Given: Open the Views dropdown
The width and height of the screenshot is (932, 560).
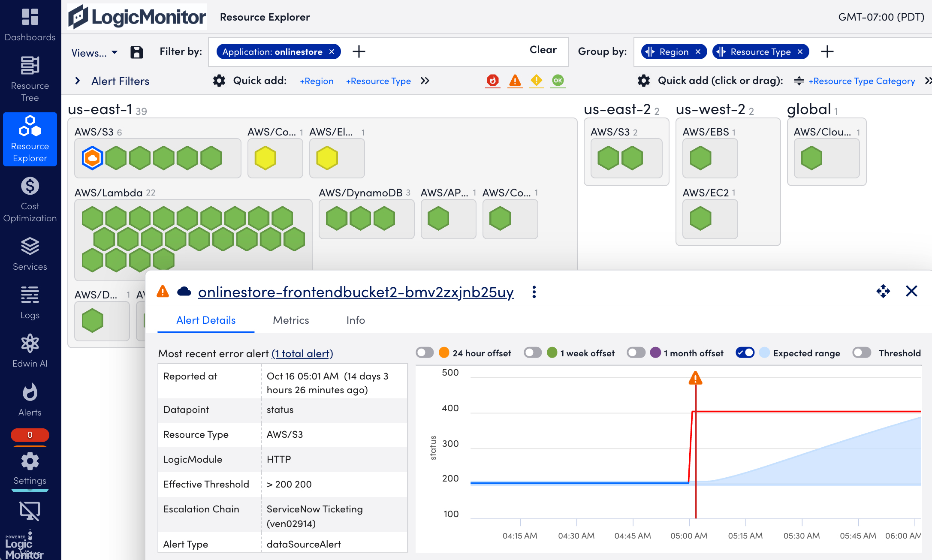Looking at the screenshot, I should [x=94, y=53].
